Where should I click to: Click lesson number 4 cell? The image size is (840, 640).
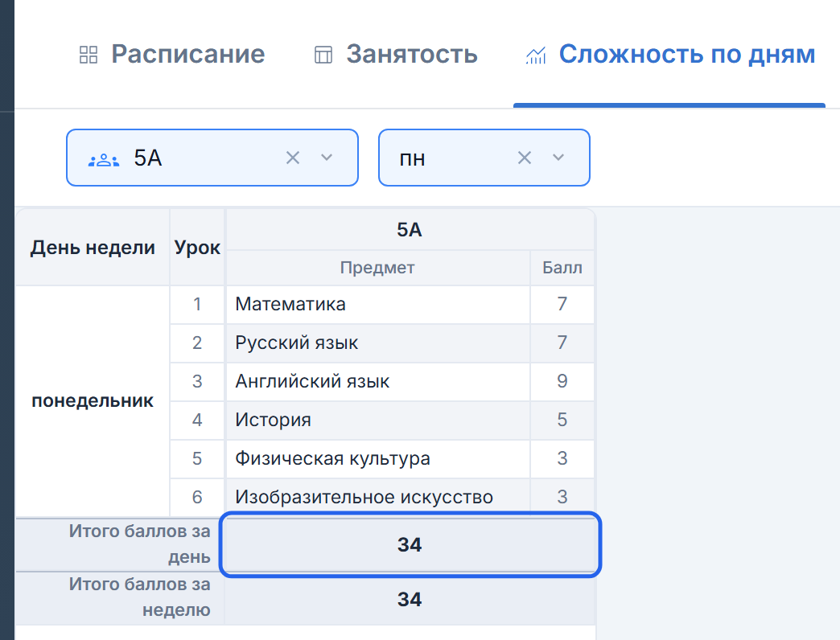(x=197, y=420)
